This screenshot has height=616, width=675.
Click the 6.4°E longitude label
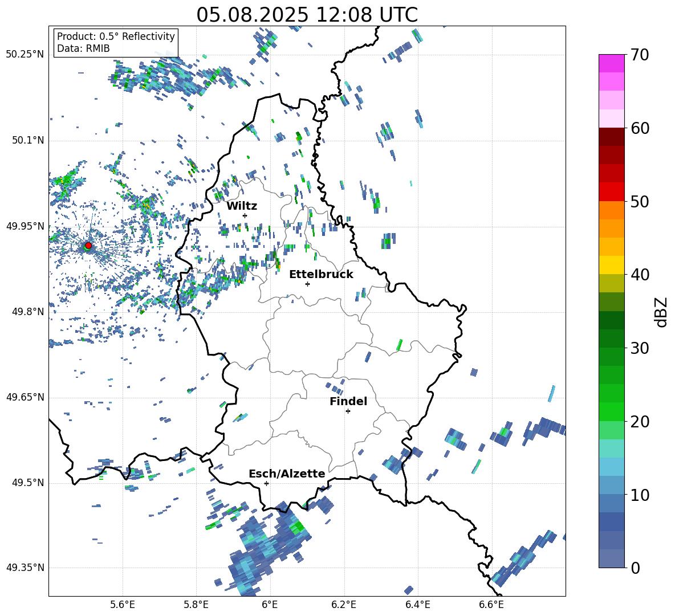[417, 605]
